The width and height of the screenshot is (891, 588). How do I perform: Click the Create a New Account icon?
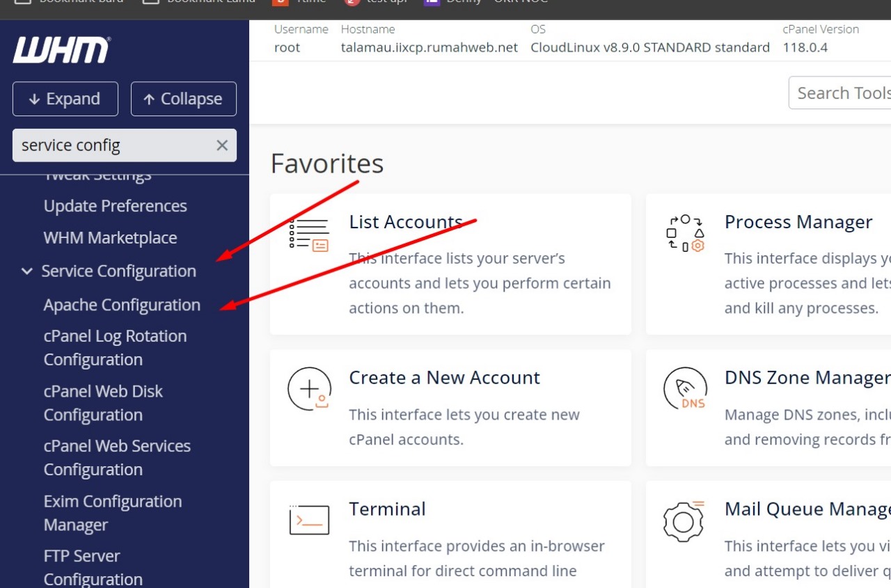(x=310, y=388)
